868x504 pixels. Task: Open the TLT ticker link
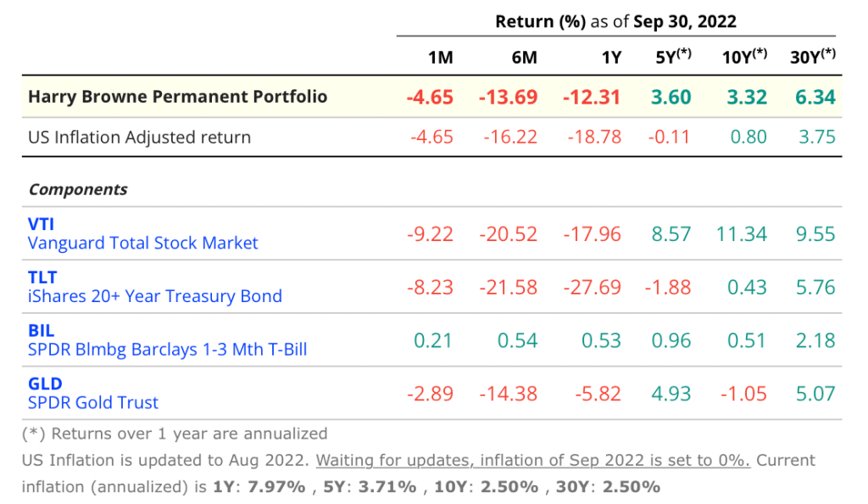coord(42,278)
